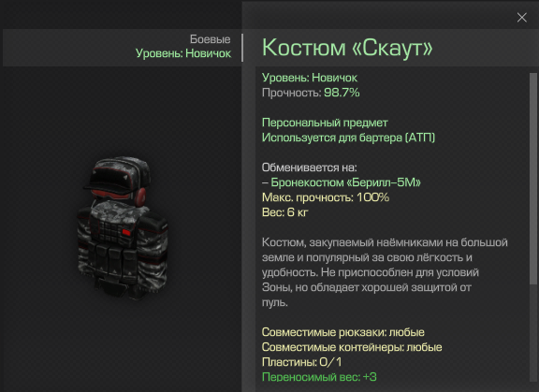Click the Макс. прочность: 100% stat
The height and width of the screenshot is (392, 539).
click(x=326, y=197)
